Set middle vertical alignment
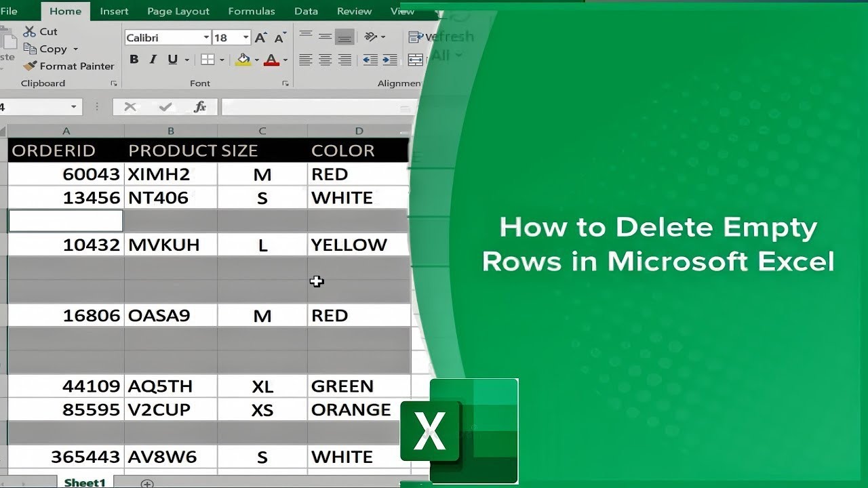The width and height of the screenshot is (868, 488). pos(325,35)
